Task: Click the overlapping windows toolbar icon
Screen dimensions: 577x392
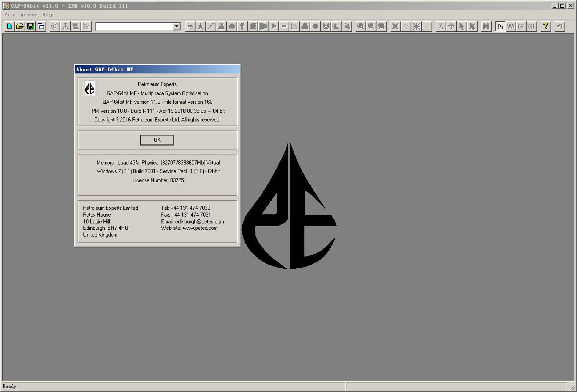Action: (x=40, y=26)
